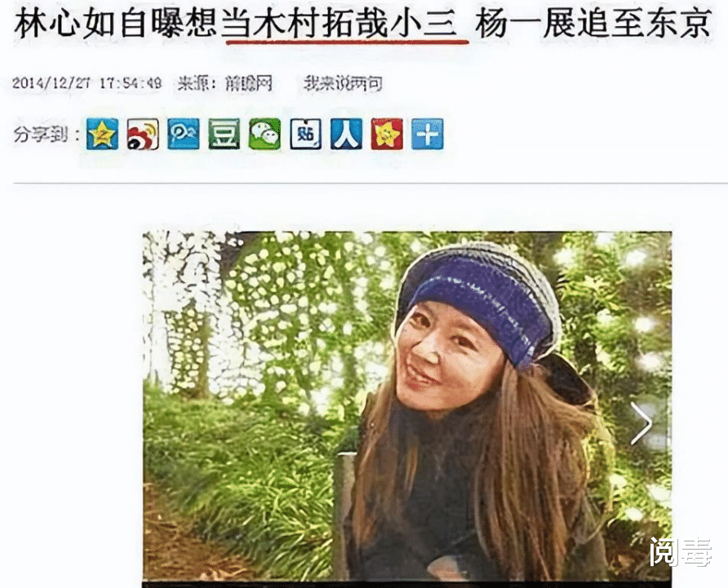Click the black caption bar below photo
Screen dimensions: 728x588
(406, 585)
